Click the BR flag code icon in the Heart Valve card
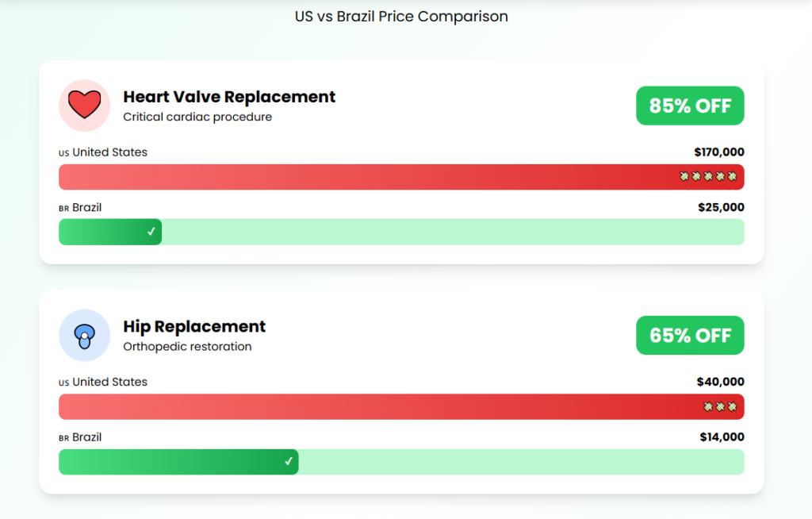The height and width of the screenshot is (519, 812). click(63, 209)
